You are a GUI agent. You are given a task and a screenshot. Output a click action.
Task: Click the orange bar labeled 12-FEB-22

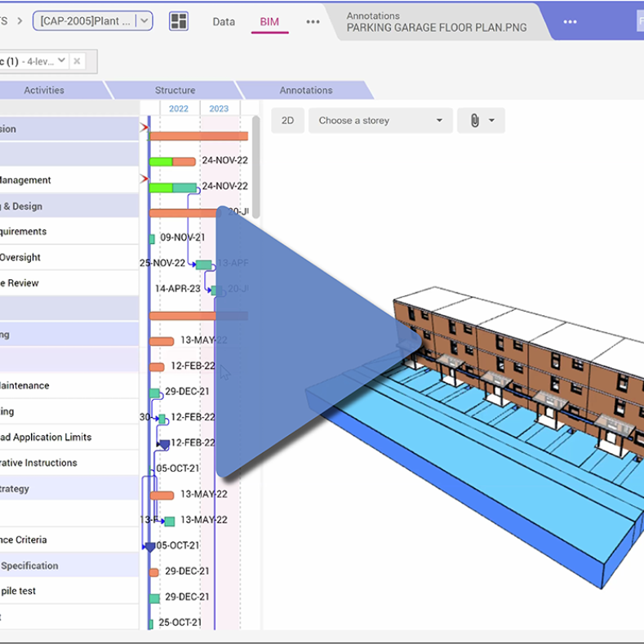point(157,367)
